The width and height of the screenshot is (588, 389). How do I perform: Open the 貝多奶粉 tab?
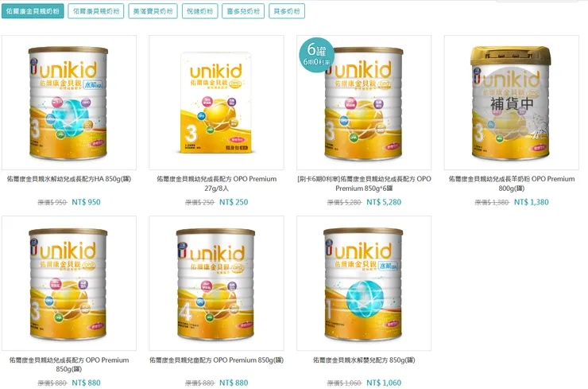pyautogui.click(x=287, y=11)
